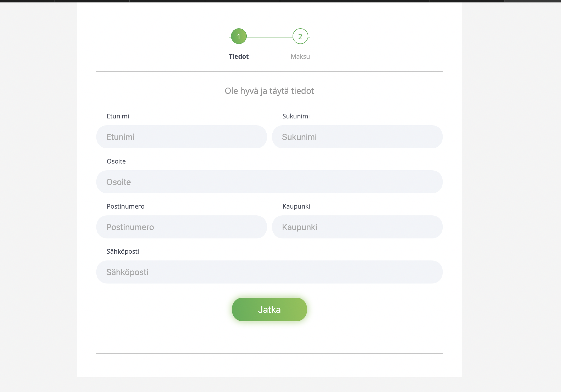
Task: Click into the Sukunimi input box
Action: pos(357,137)
